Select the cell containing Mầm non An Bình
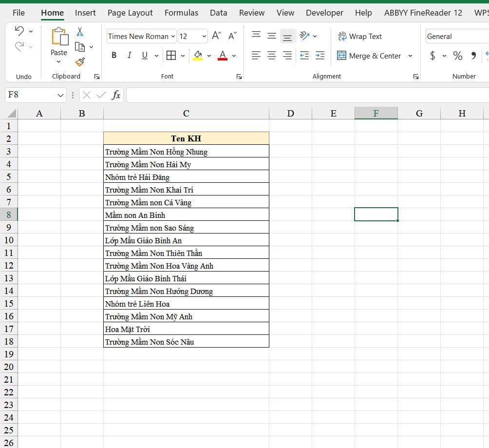 [186, 215]
